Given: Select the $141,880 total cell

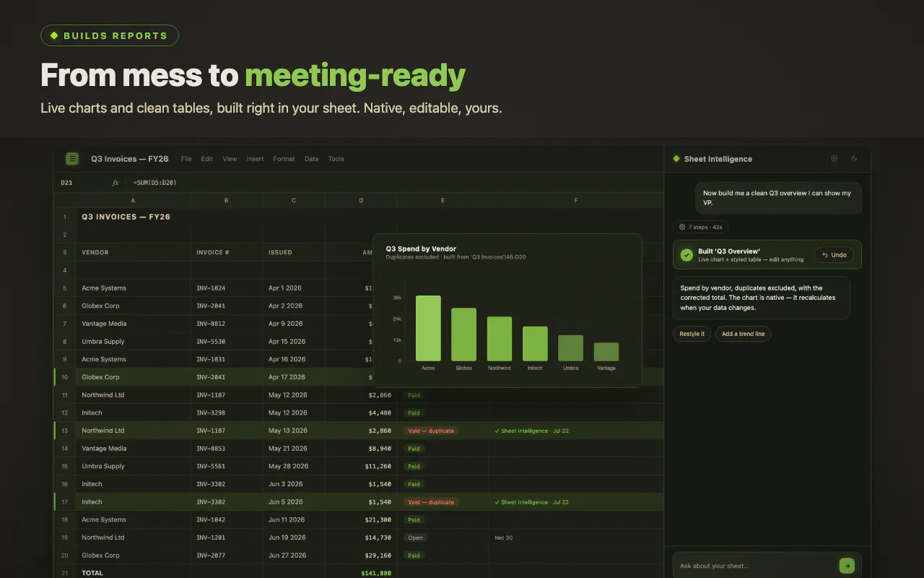Looking at the screenshot, I should coord(361,573).
